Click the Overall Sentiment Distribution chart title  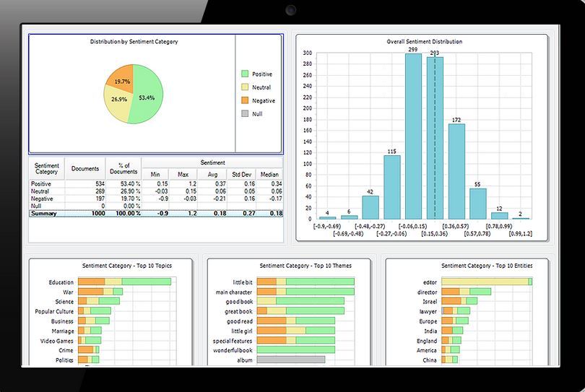(425, 42)
